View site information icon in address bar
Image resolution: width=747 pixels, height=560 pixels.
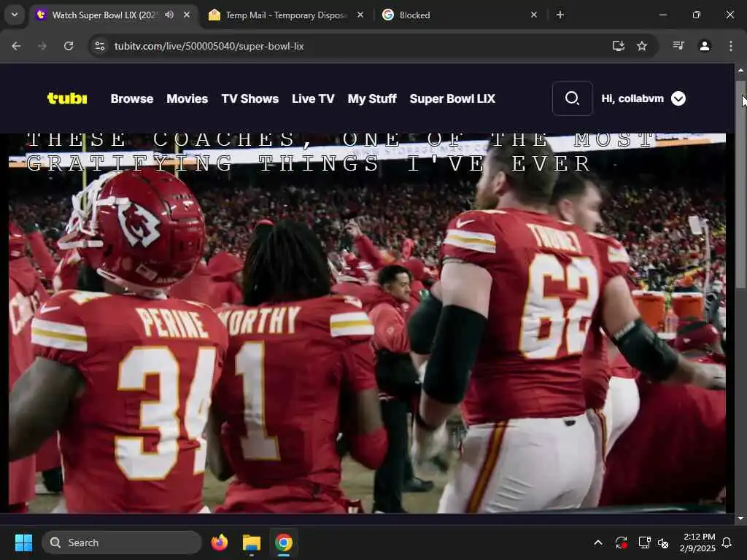(x=99, y=46)
